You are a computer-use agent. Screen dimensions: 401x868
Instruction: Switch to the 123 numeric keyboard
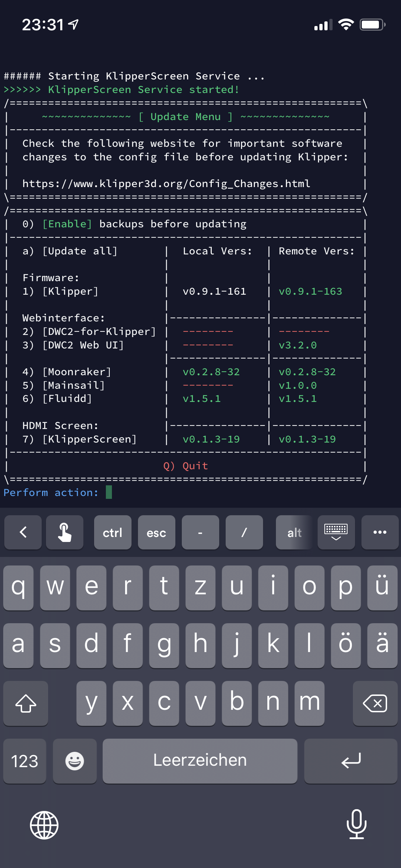[x=25, y=761]
